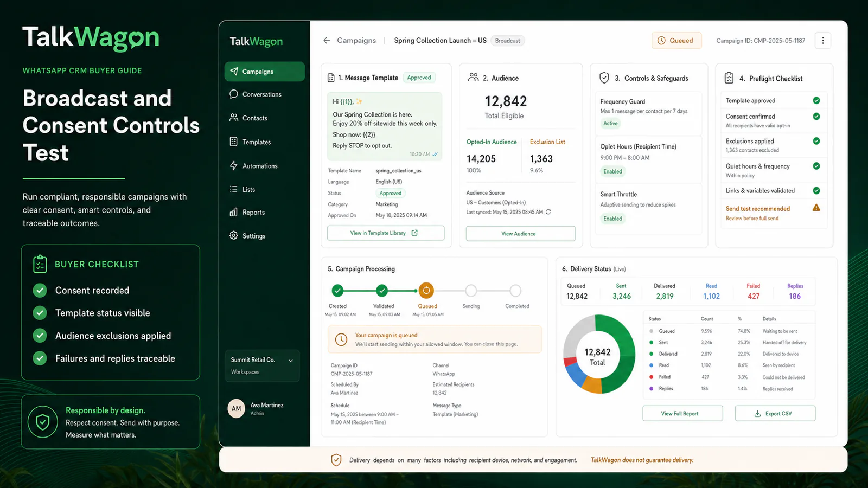Click the TalkWagon logo in app sidebar
The height and width of the screenshot is (488, 868).
point(256,42)
